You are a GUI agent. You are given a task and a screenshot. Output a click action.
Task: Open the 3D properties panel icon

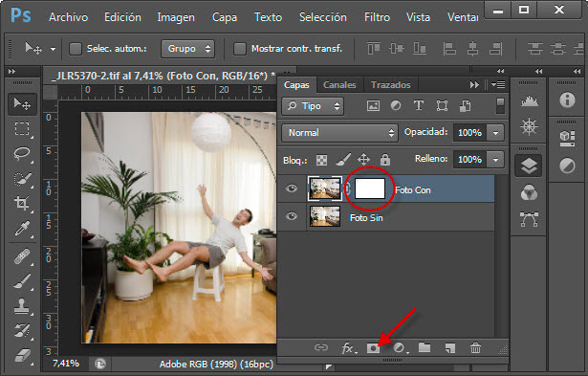tap(567, 139)
